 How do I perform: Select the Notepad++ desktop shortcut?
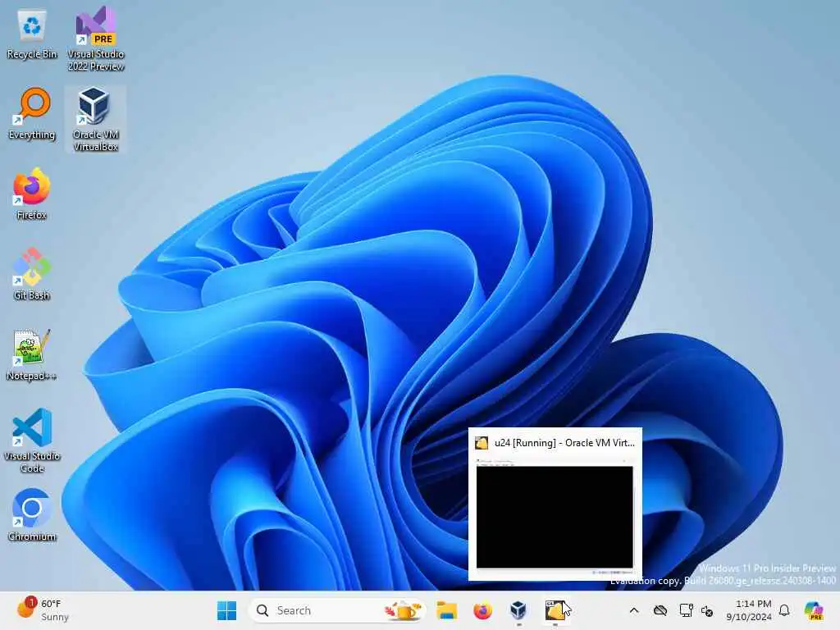click(x=32, y=354)
